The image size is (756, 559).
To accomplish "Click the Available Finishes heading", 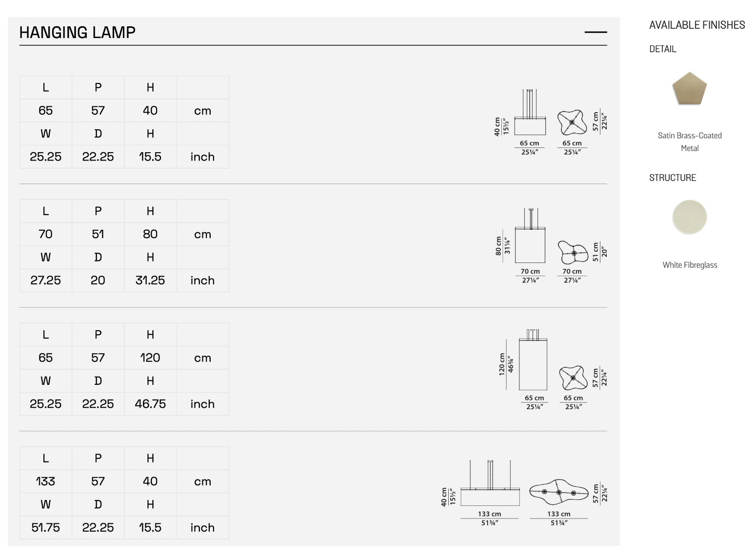I will 696,25.
